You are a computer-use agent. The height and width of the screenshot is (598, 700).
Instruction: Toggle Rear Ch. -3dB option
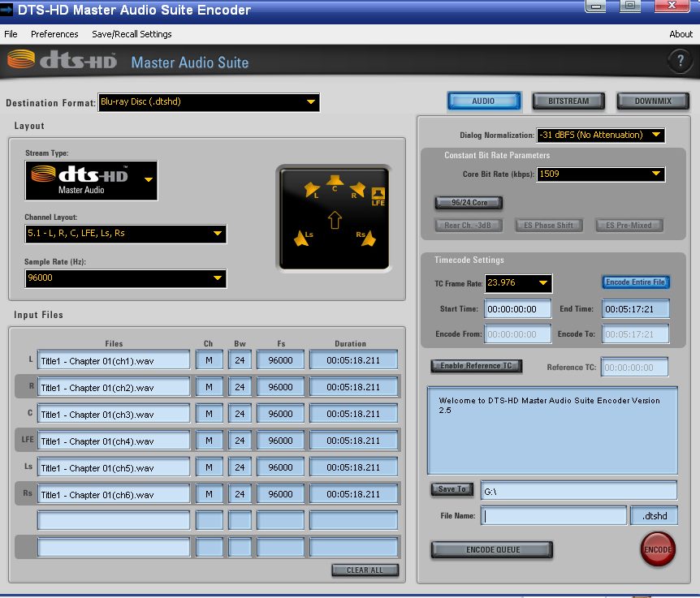coord(469,226)
